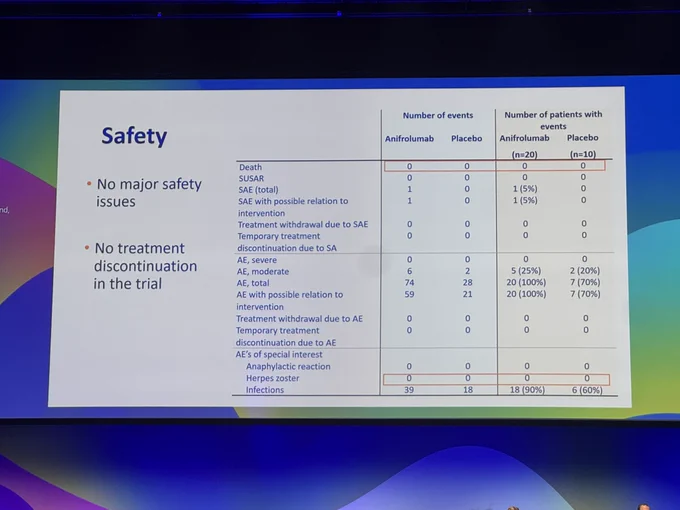
Task: Click the value "6" in AE moderate row
Action: coord(409,271)
